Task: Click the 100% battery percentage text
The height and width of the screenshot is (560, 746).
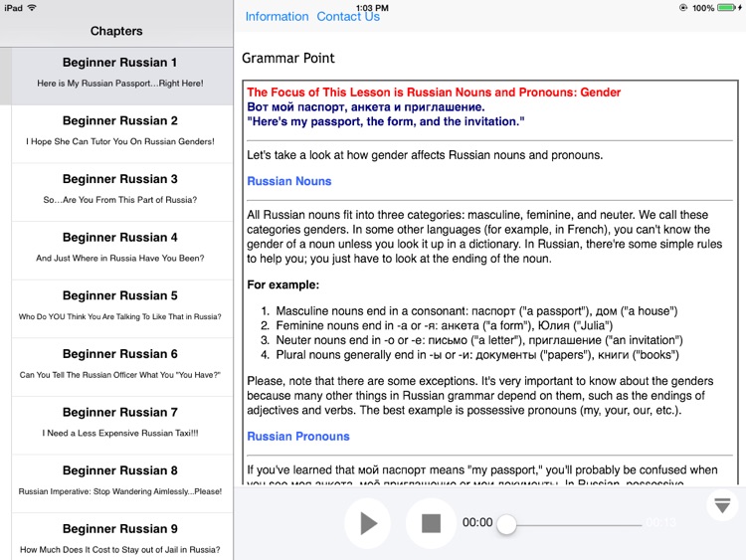Action: click(702, 8)
